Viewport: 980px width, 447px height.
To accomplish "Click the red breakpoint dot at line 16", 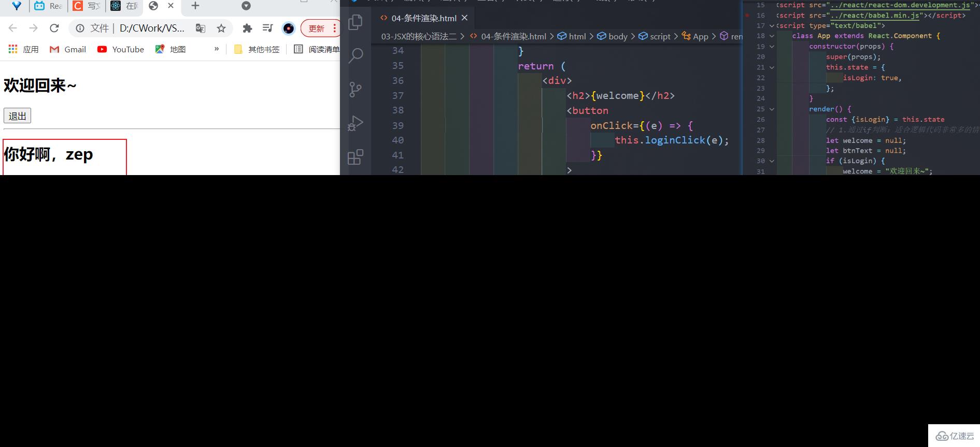I will tap(747, 16).
